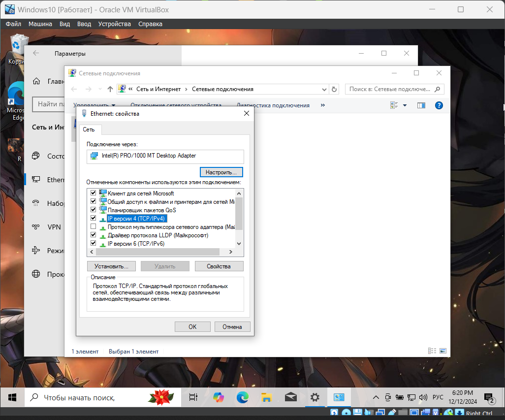Open Microsoft Edge from the taskbar
Screen dimensions: 505x420
point(243,397)
